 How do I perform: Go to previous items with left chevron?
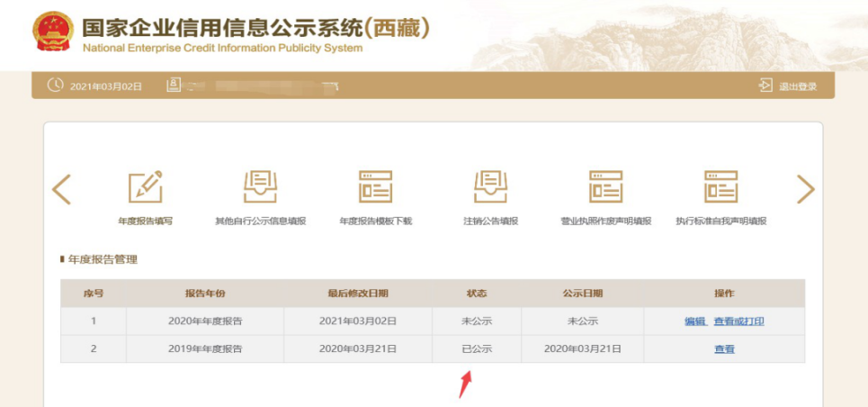tap(61, 189)
